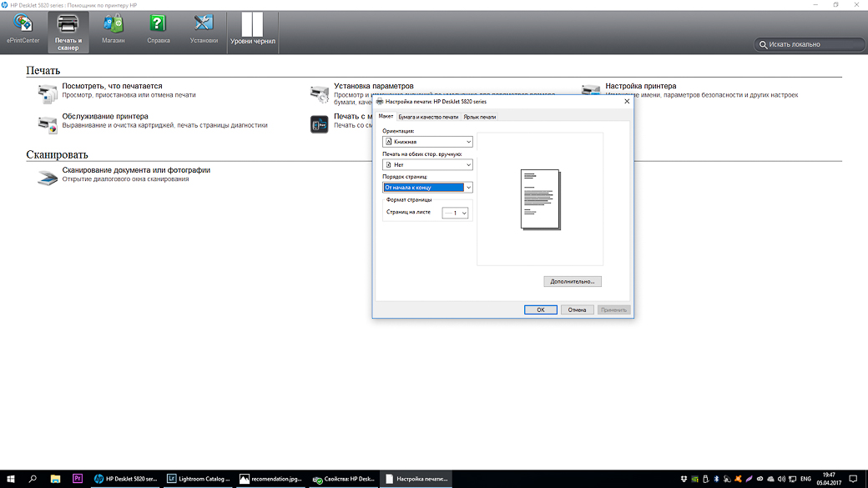Open Установка параметров link
868x488 pixels.
point(374,86)
